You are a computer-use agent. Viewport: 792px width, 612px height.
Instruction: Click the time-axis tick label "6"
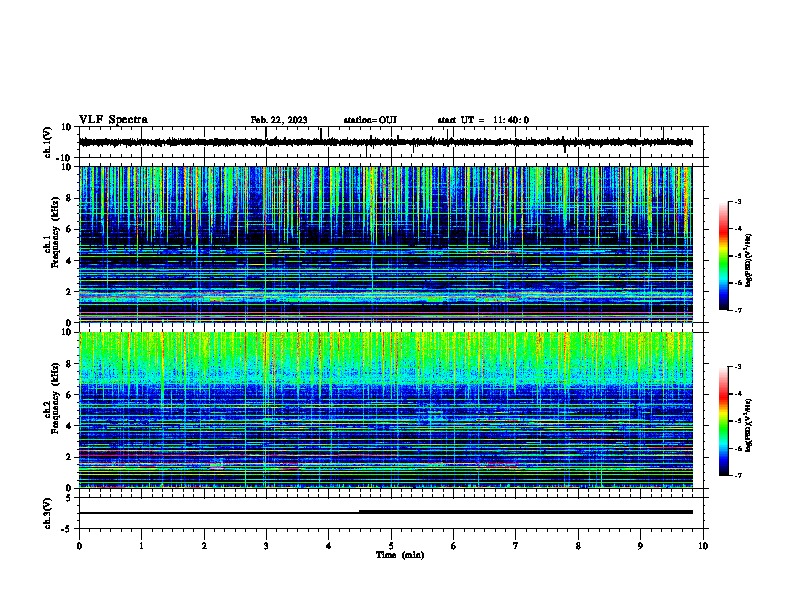[453, 546]
